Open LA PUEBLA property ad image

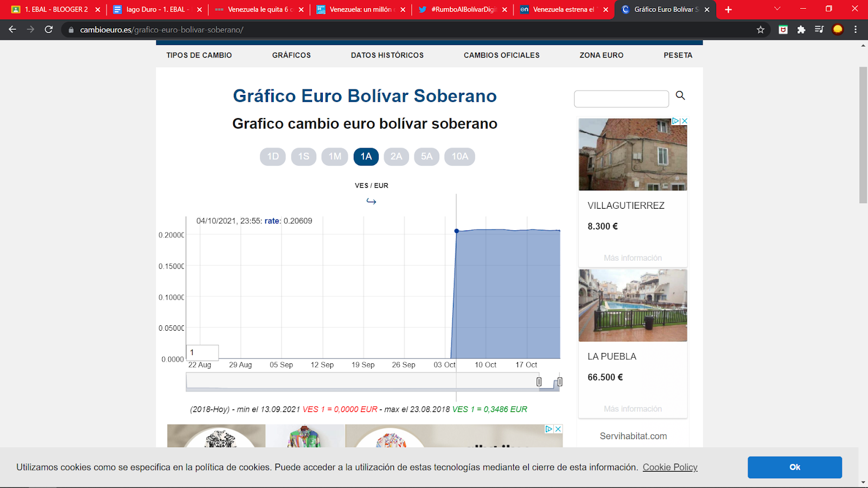coord(633,305)
